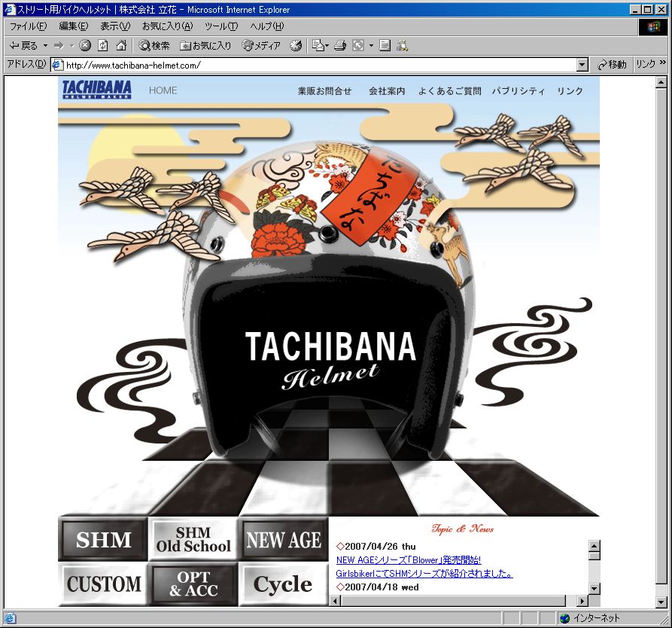Open the Size button dropdown arrow

tap(371, 45)
